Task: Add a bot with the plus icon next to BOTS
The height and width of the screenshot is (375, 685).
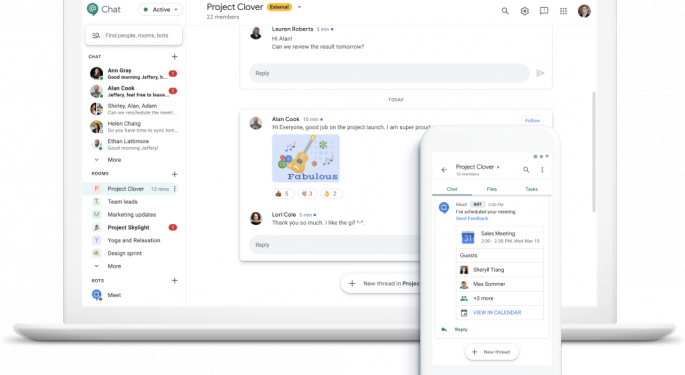Action: click(x=174, y=281)
